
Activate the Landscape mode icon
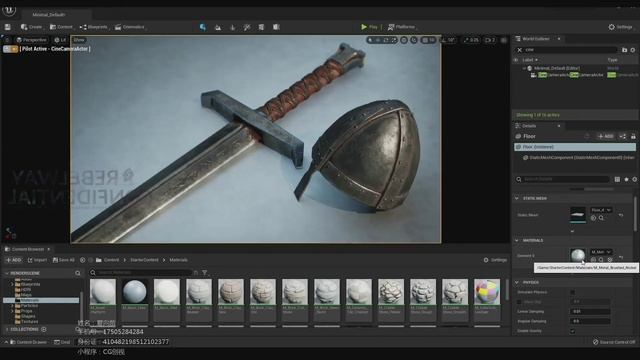point(218,27)
